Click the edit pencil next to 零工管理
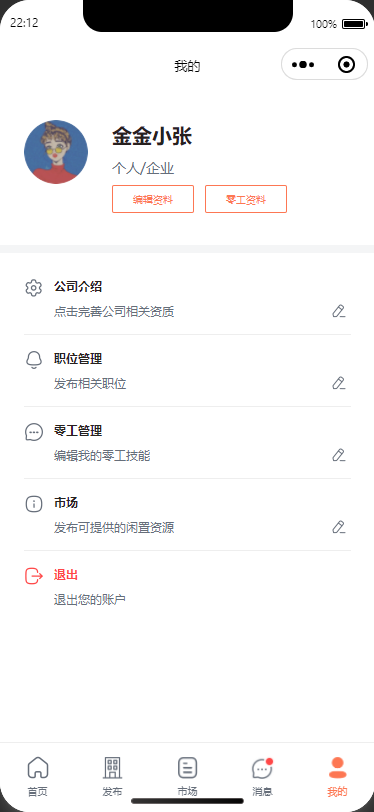374x812 pixels. 339,455
